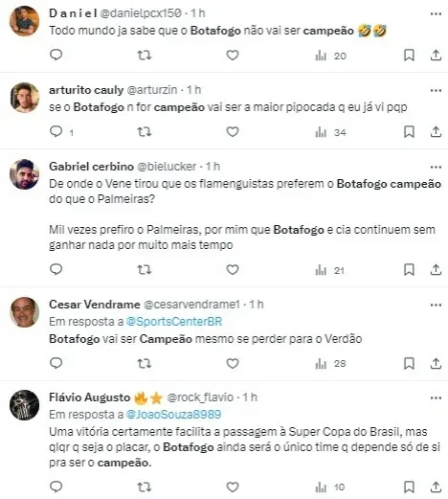448x499 pixels.
Task: Bookmark Cesar Vendrame's tweet
Action: [x=409, y=363]
